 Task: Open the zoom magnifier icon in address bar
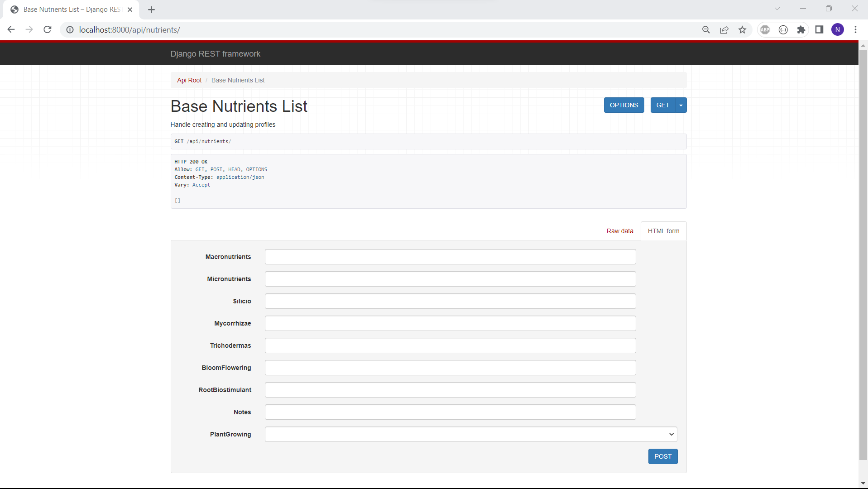pos(706,30)
